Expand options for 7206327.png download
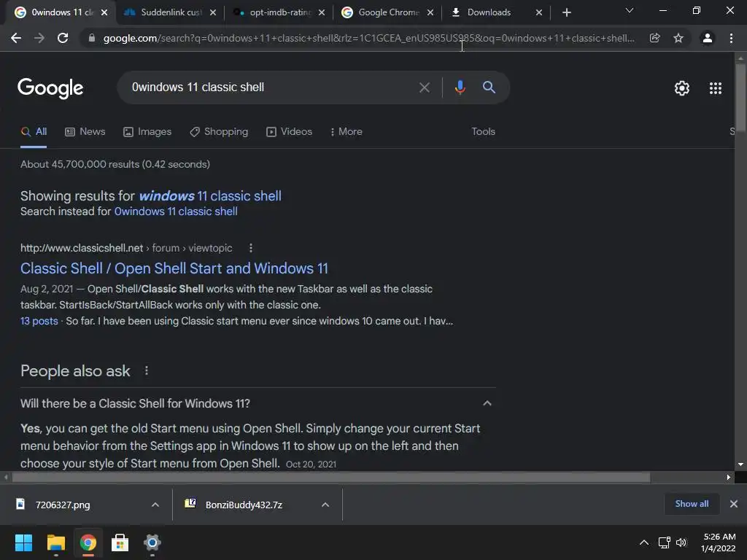The height and width of the screenshot is (560, 747). 155,505
